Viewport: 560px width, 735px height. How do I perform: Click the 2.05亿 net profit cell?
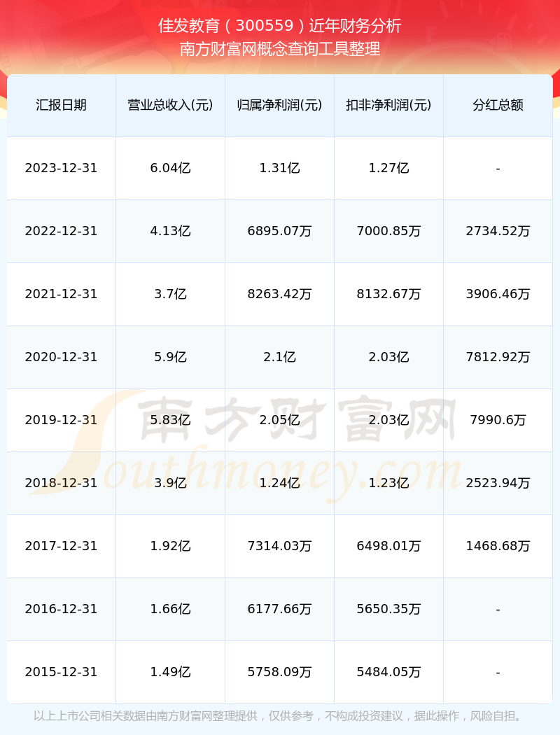point(280,419)
